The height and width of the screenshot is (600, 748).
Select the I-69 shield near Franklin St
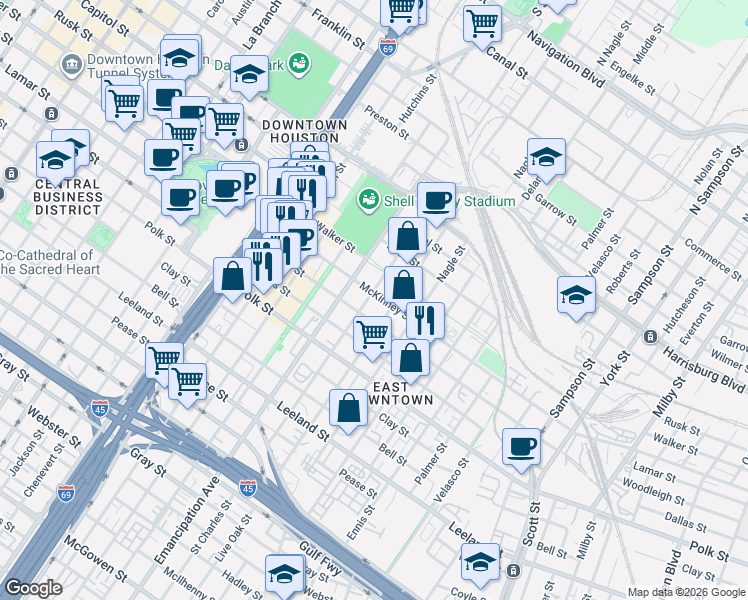(x=387, y=47)
